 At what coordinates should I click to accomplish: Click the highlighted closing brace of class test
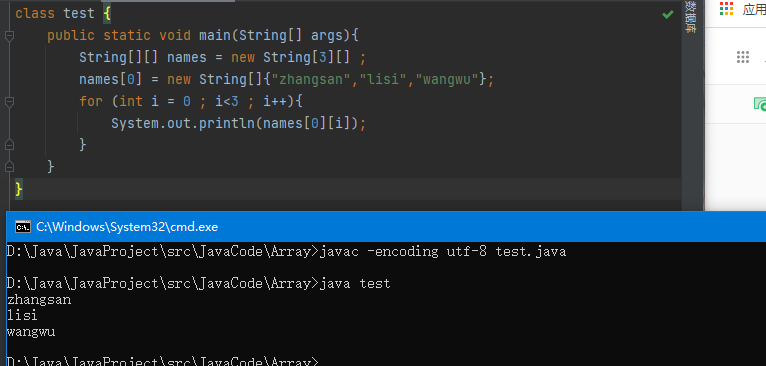pos(19,188)
